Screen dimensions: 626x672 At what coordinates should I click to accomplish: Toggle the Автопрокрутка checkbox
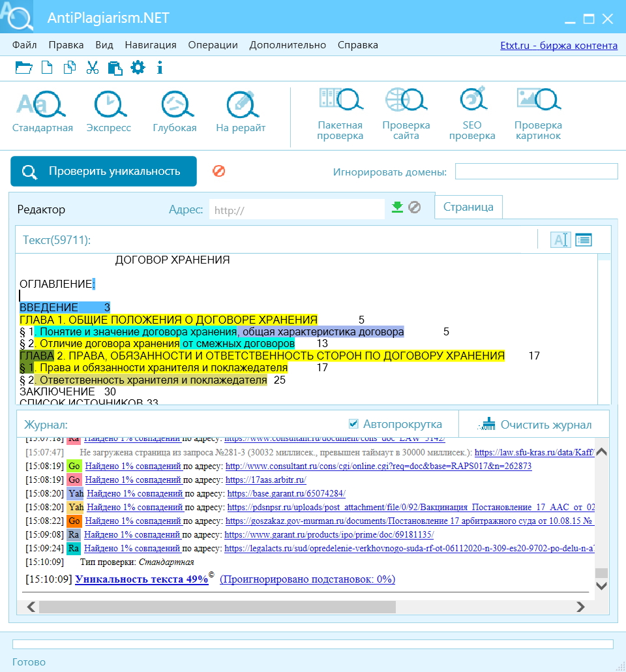click(353, 424)
